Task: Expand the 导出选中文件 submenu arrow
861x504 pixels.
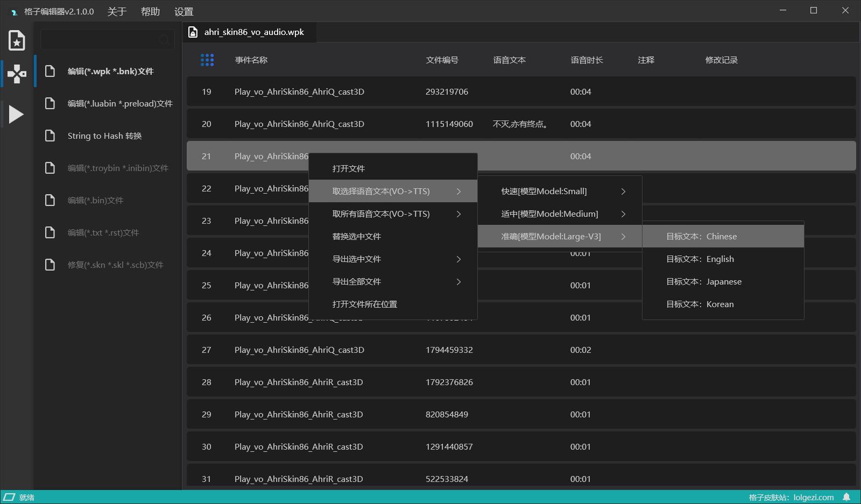Action: point(458,259)
